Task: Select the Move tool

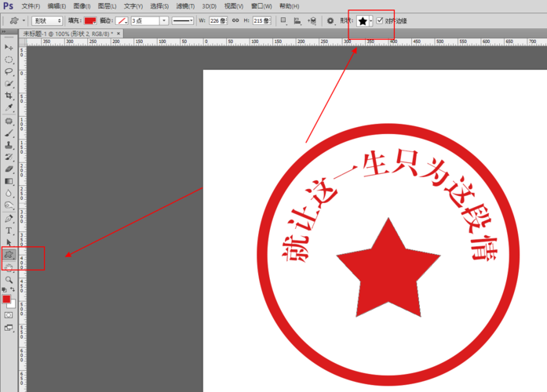Action: pyautogui.click(x=9, y=47)
